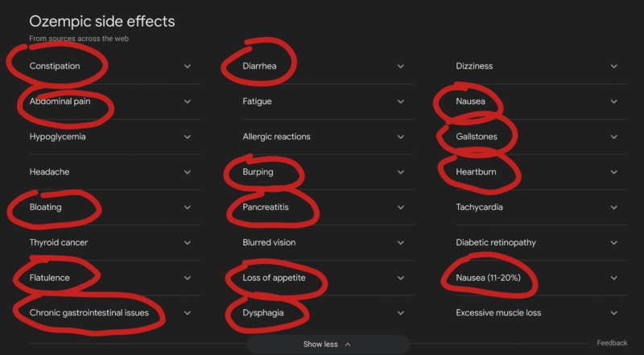Expand Diabetic retinopathy side effect
Viewport: 644px width, 355px height.
[613, 242]
